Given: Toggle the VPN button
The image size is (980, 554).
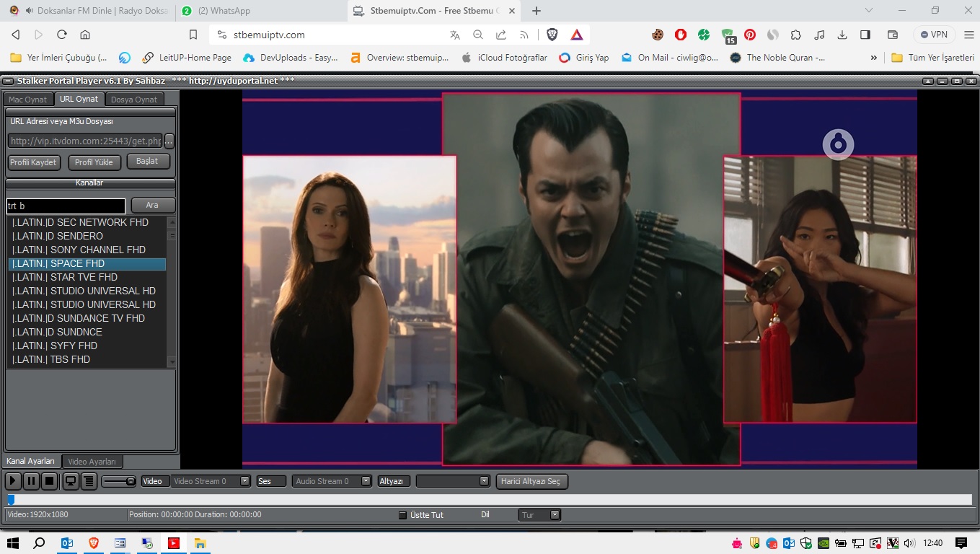Looking at the screenshot, I should [934, 35].
